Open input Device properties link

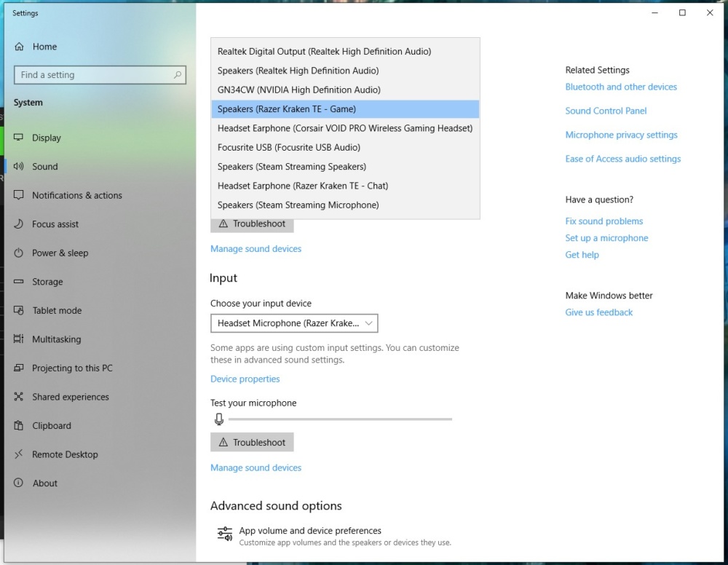245,379
